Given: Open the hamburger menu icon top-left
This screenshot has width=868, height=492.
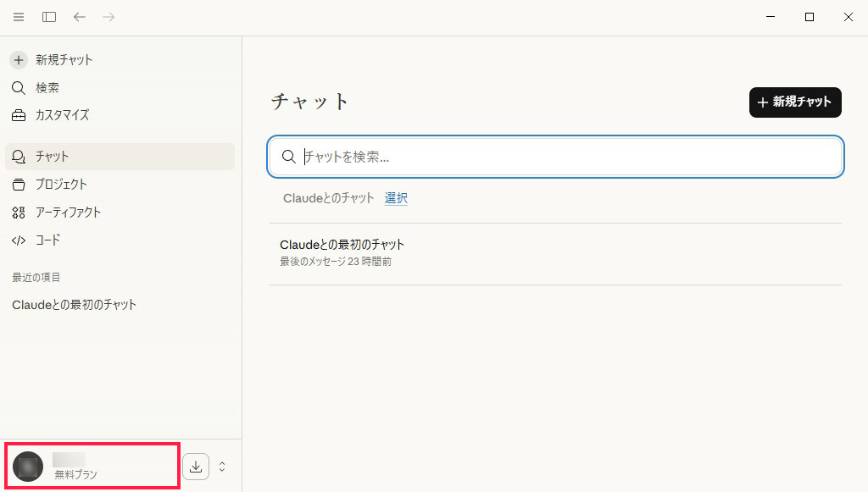Looking at the screenshot, I should tap(18, 16).
